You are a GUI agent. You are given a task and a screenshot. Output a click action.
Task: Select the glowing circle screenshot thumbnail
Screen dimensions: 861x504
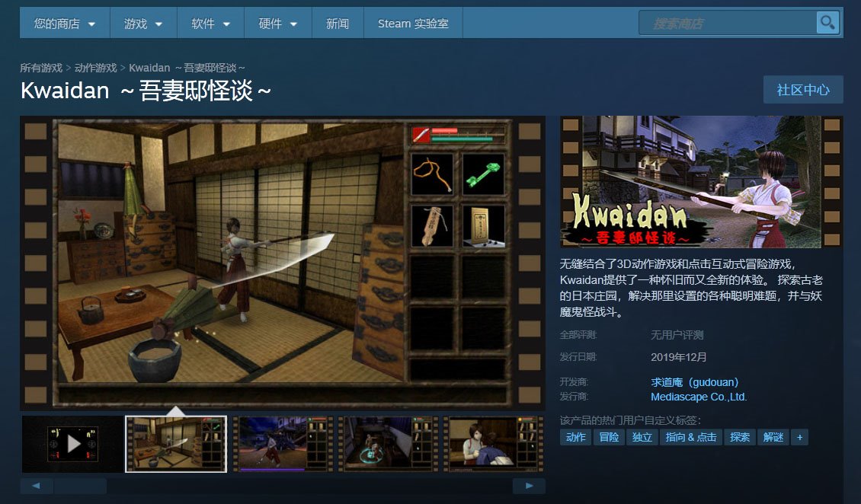[388, 444]
